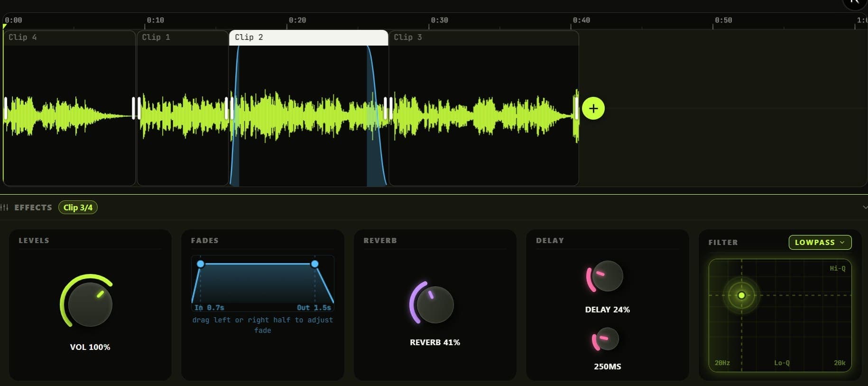868x386 pixels.
Task: Click the fade-in handle in Fades graph
Action: [201, 264]
